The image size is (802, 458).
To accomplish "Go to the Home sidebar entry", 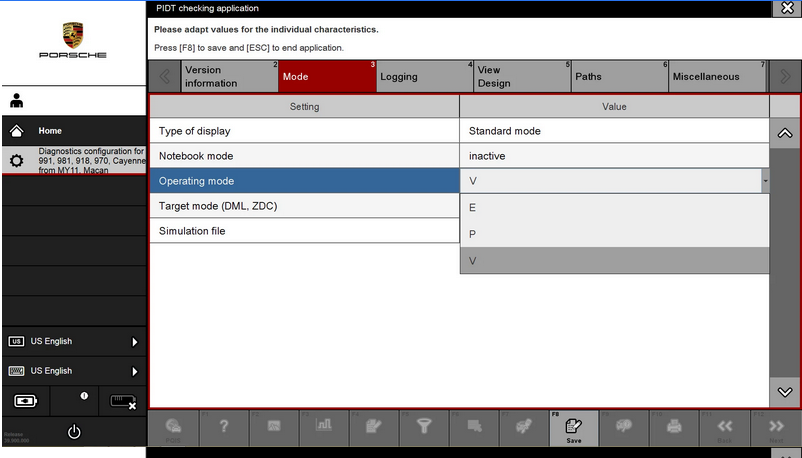I will click(73, 131).
